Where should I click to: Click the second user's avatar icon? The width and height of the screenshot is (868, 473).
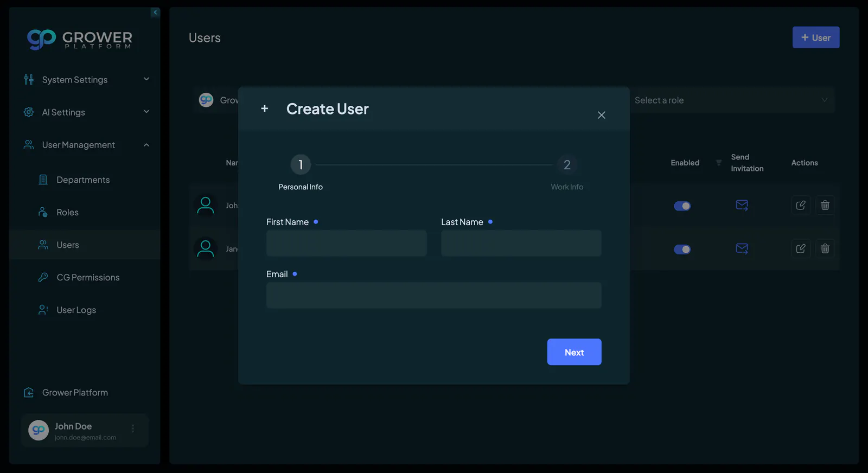coord(206,249)
